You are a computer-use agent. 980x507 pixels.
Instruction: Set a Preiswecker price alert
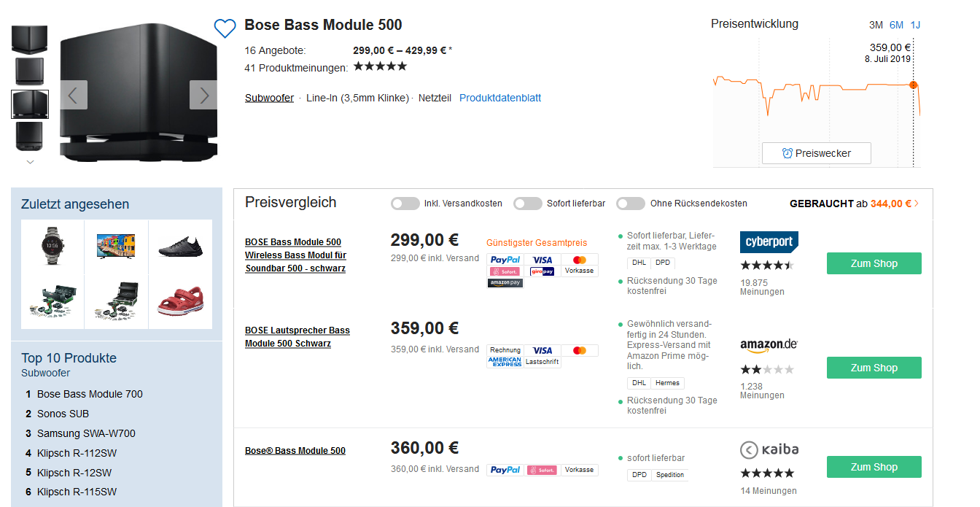(x=816, y=153)
